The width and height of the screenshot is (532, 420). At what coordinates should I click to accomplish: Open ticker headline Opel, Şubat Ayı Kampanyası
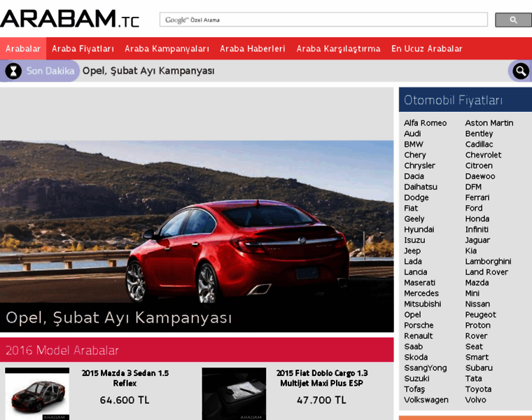click(x=148, y=71)
